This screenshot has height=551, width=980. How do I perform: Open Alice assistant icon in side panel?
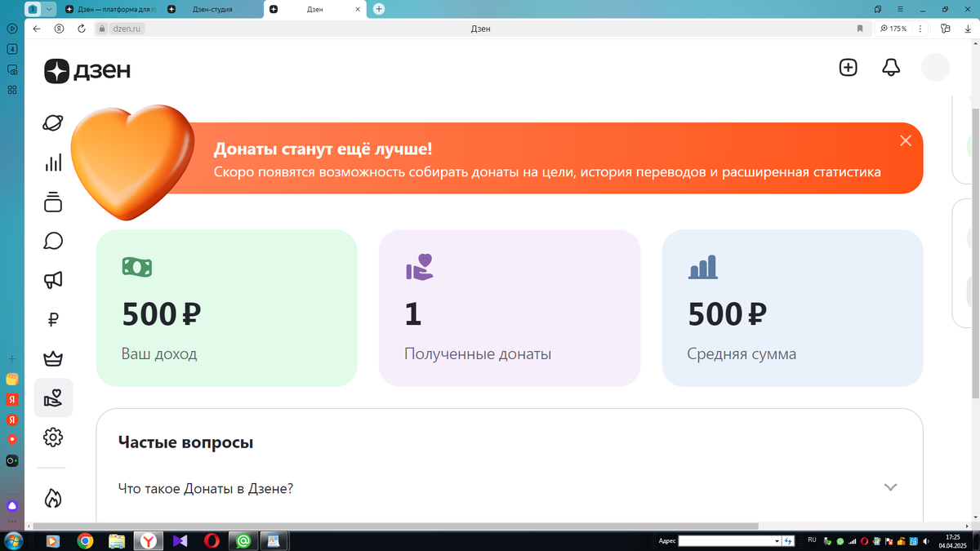[12, 506]
